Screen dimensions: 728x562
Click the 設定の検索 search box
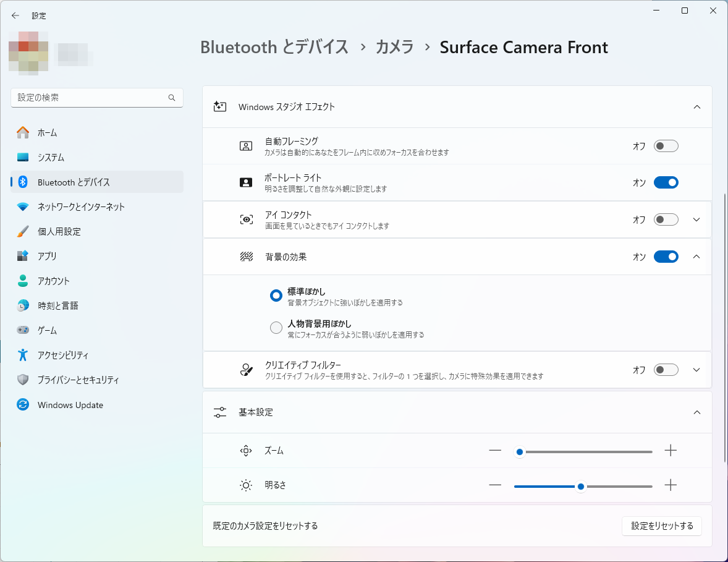[96, 98]
